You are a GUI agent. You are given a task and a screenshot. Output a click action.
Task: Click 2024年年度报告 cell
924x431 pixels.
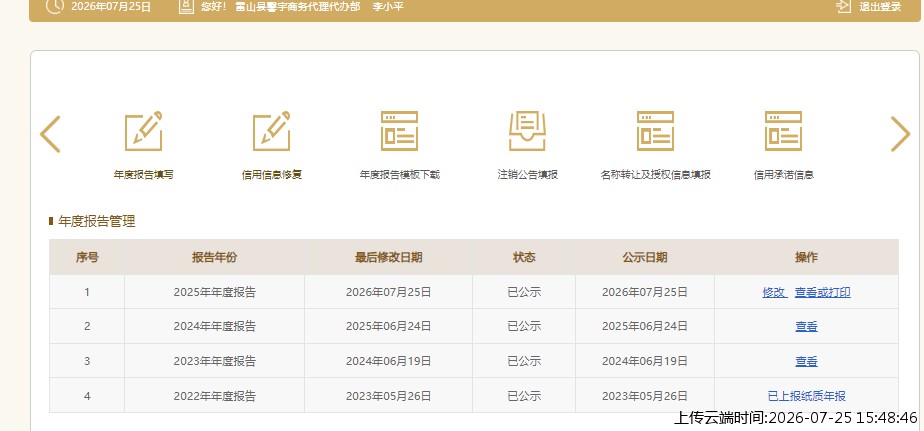tap(214, 326)
